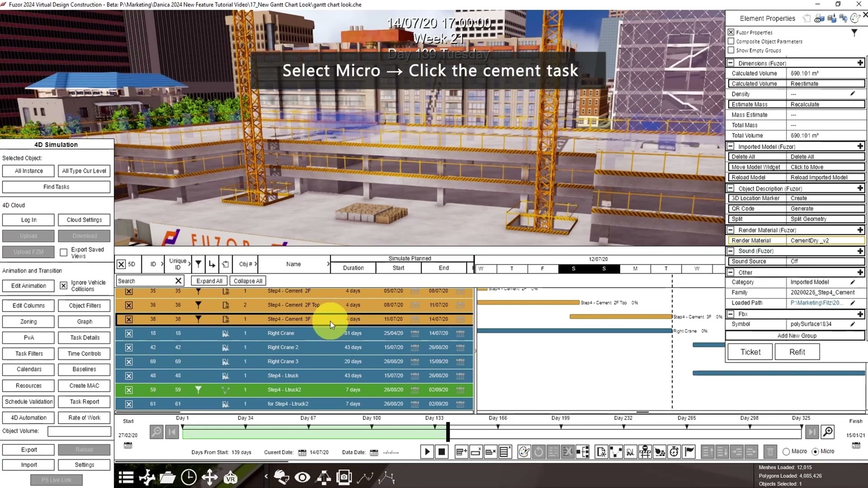Image resolution: width=868 pixels, height=488 pixels.
Task: Open the Rate of Work panel
Action: tap(85, 418)
